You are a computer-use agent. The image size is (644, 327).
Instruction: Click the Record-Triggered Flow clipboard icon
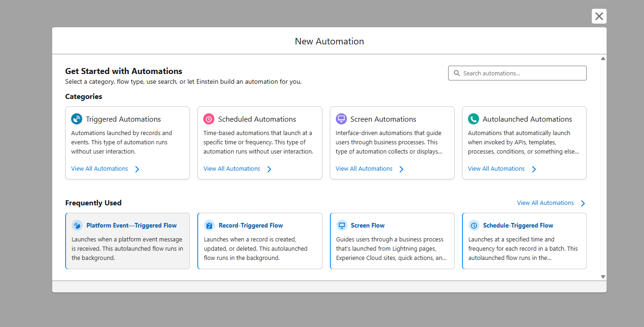click(209, 225)
